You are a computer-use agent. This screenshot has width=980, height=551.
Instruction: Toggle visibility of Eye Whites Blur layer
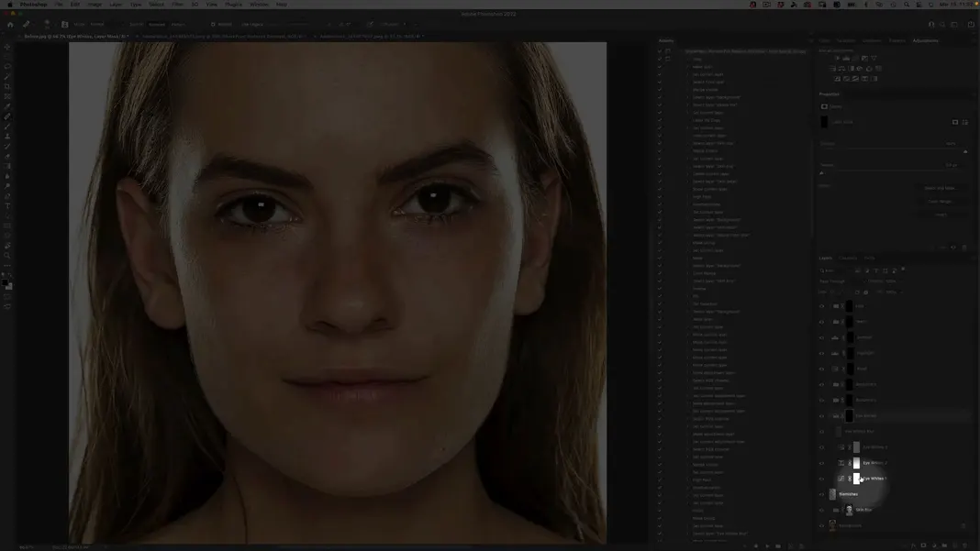point(822,432)
